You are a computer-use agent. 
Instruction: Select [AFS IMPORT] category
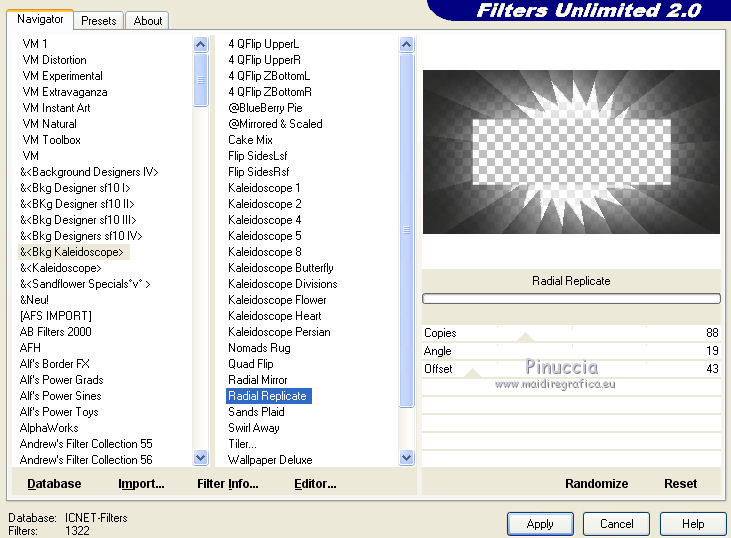click(55, 316)
